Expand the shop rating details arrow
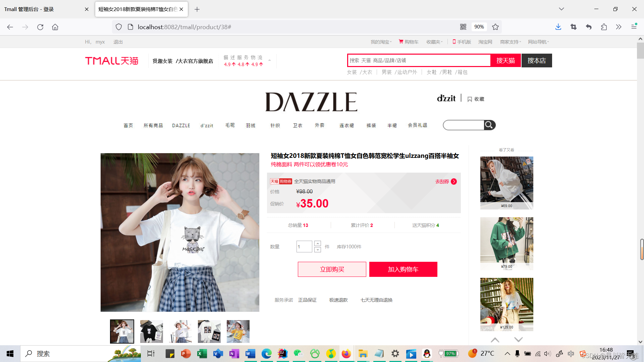The width and height of the screenshot is (644, 362). [x=269, y=61]
